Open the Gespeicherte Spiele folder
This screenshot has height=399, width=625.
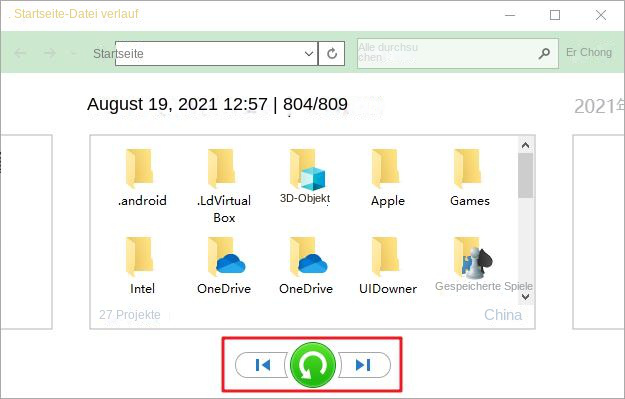tap(483, 264)
